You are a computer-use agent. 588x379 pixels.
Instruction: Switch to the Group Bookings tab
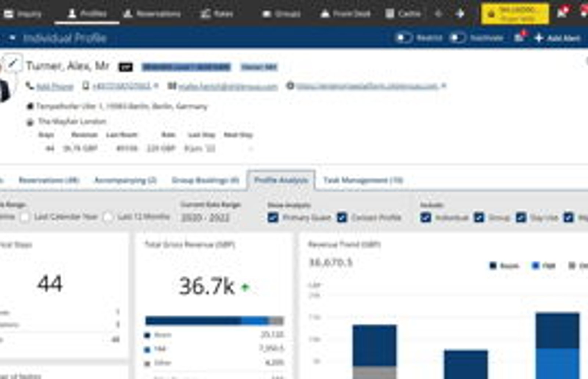[x=205, y=180]
